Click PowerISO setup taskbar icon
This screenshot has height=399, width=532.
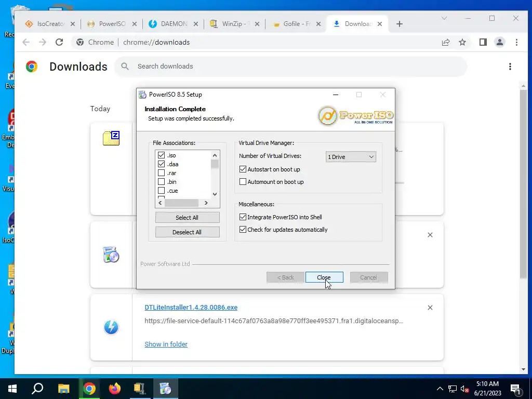(166, 389)
